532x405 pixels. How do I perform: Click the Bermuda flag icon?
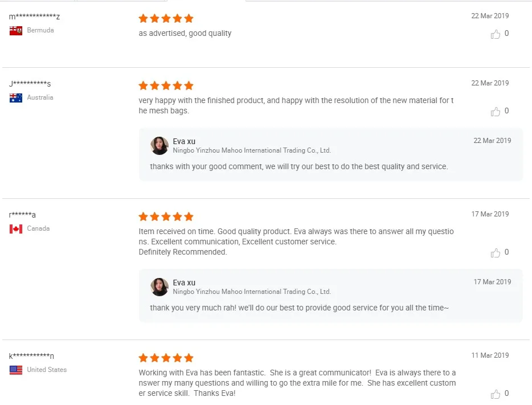pyautogui.click(x=16, y=31)
